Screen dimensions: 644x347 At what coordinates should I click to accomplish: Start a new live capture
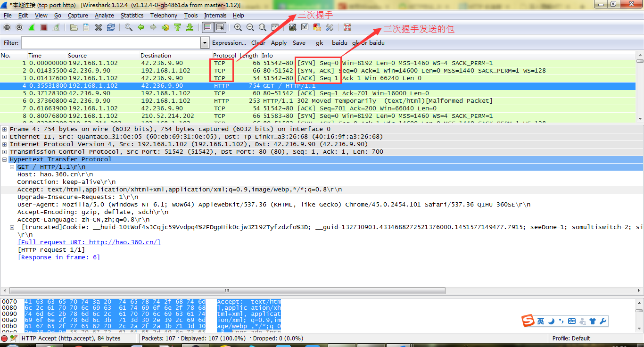[32, 27]
